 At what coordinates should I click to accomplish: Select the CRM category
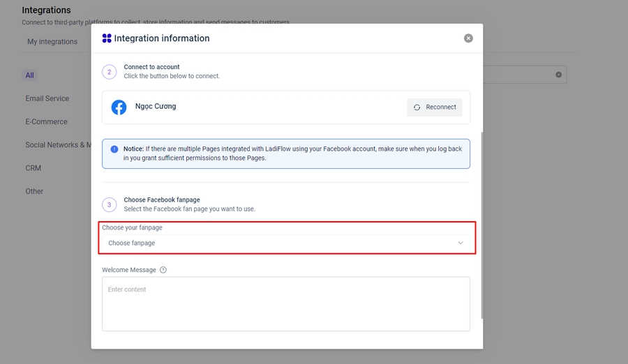33,168
